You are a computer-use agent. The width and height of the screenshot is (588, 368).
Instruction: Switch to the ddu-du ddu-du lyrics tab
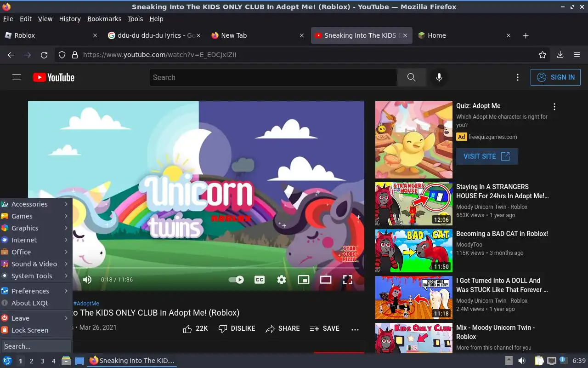pos(154,35)
